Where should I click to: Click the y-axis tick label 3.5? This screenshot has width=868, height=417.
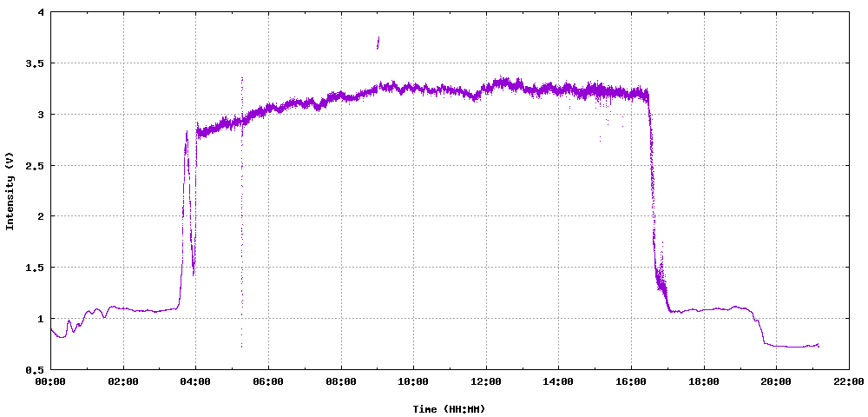pyautogui.click(x=36, y=63)
